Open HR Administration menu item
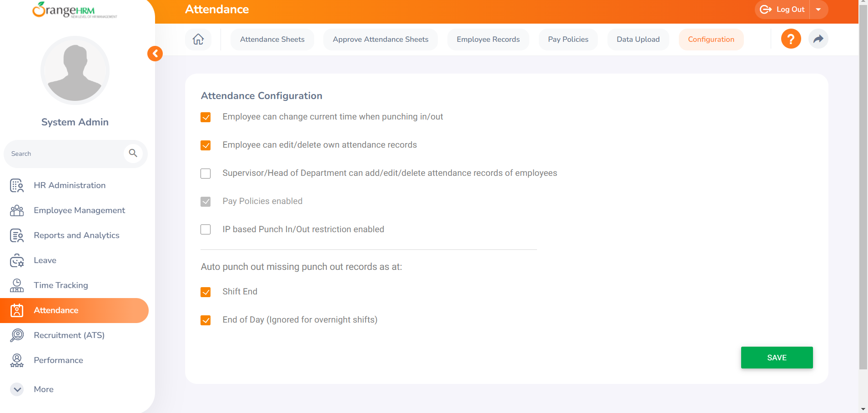This screenshot has height=413, width=868. (74, 185)
